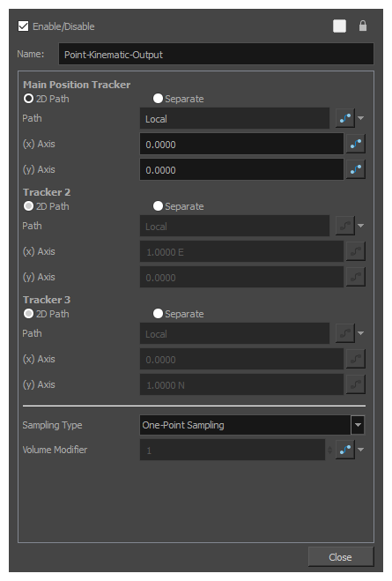Click the lock icon at top right
Viewport: 392px width, 581px height.
363,26
